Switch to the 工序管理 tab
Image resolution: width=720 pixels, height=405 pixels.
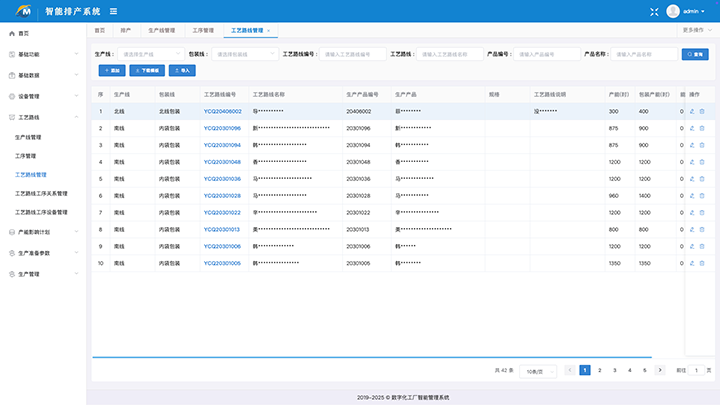202,31
